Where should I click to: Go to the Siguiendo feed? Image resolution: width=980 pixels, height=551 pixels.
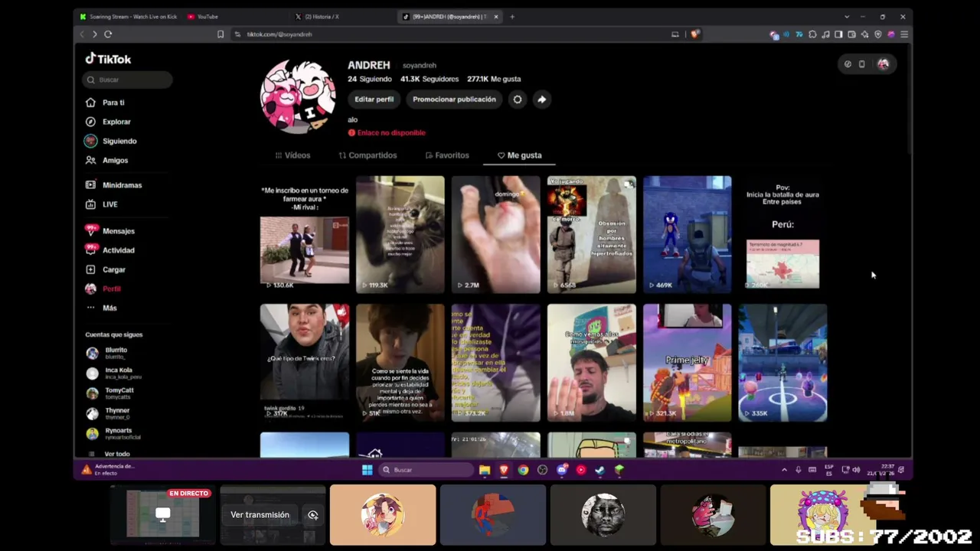click(x=111, y=141)
